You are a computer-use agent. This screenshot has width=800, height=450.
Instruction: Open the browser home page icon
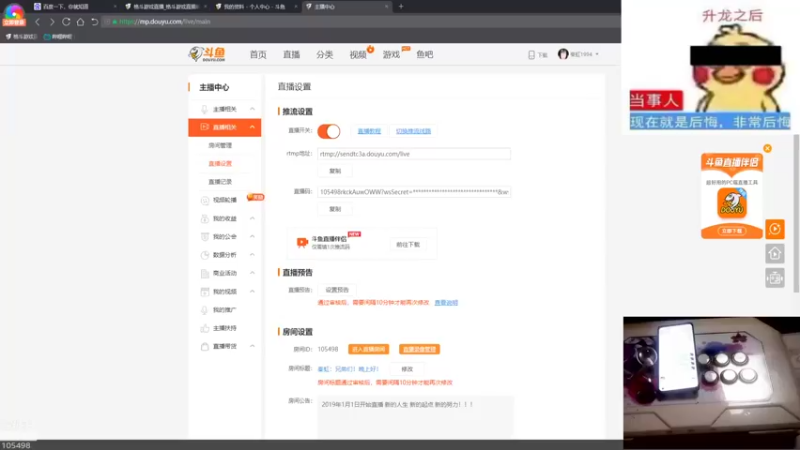pos(80,22)
